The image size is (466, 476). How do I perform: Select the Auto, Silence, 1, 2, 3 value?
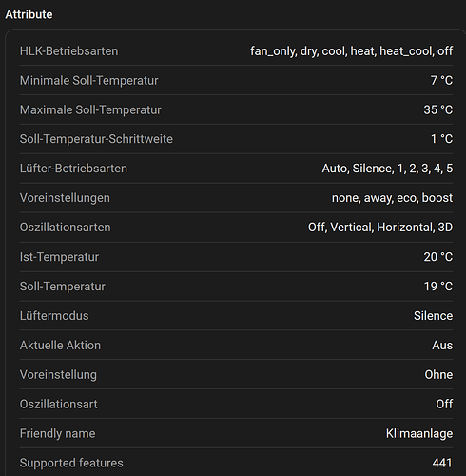(387, 169)
